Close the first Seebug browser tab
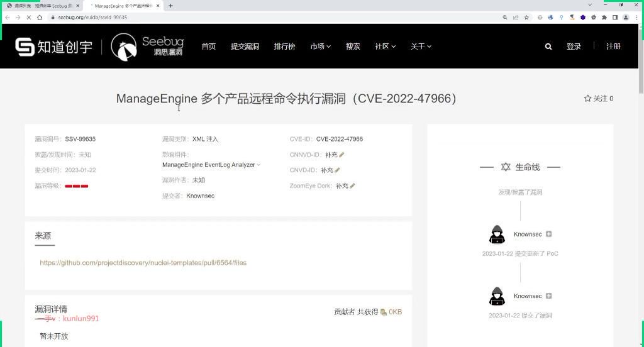Image resolution: width=644 pixels, height=347 pixels. [77, 6]
